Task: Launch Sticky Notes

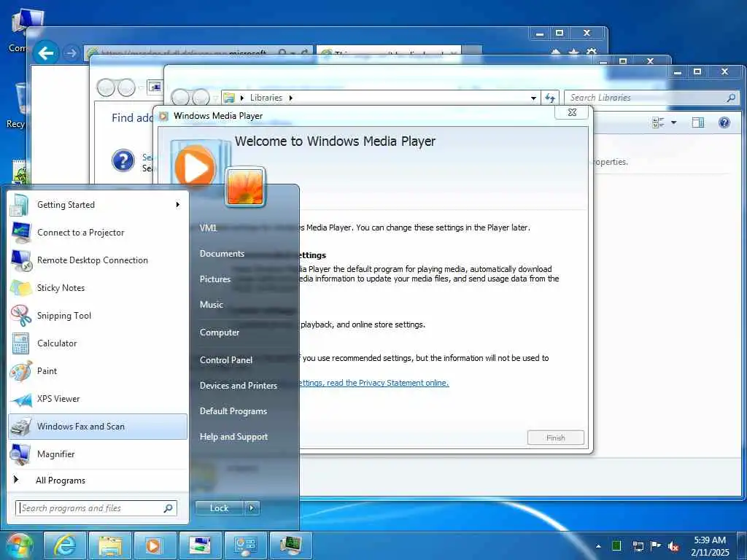Action: click(98, 287)
